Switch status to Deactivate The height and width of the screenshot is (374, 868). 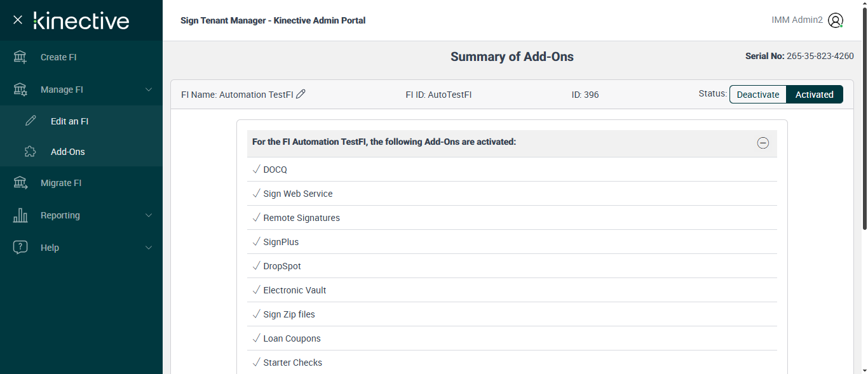(x=757, y=95)
